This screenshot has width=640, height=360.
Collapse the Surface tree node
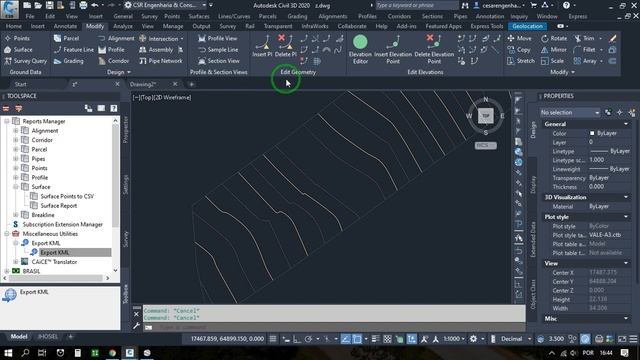point(16,187)
